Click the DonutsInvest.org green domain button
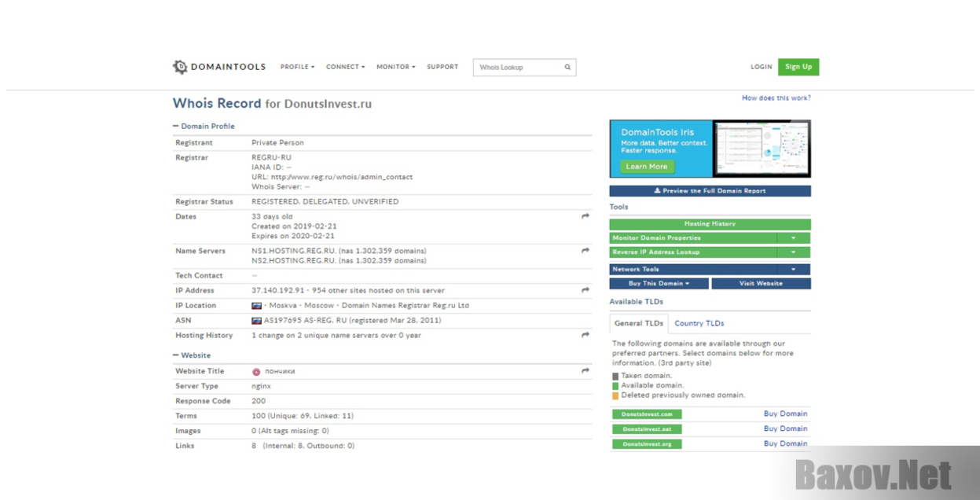Viewport: 980px width, 500px height. point(647,444)
